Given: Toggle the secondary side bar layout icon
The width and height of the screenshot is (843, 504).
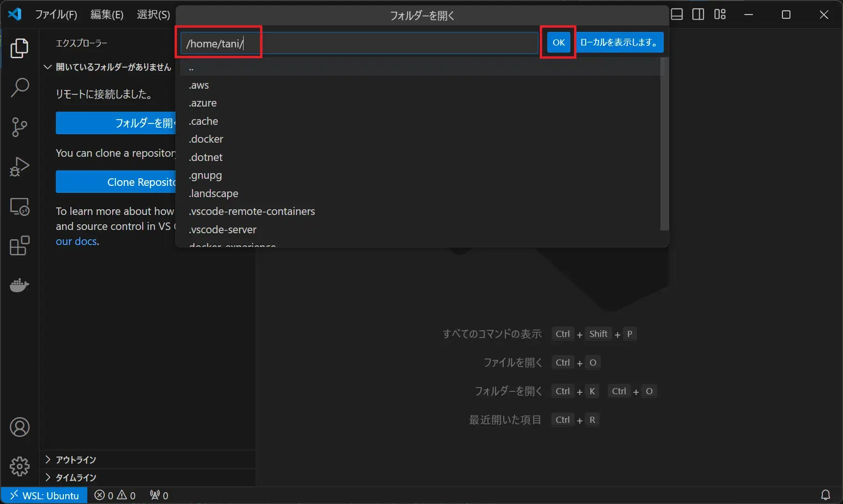Looking at the screenshot, I should (698, 15).
